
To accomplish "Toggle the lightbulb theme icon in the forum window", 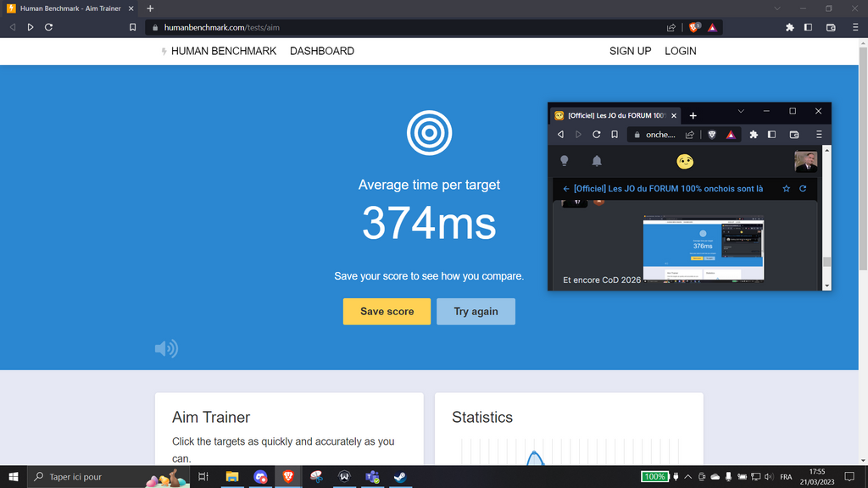I will (564, 161).
